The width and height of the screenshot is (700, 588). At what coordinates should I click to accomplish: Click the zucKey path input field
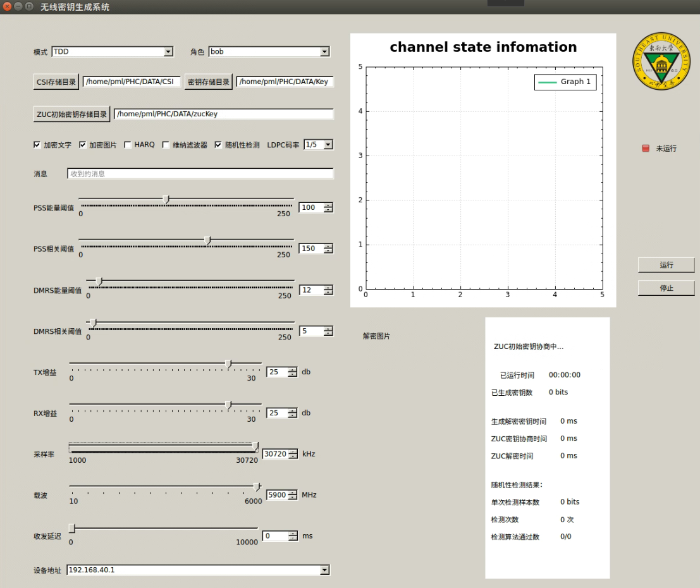point(224,114)
